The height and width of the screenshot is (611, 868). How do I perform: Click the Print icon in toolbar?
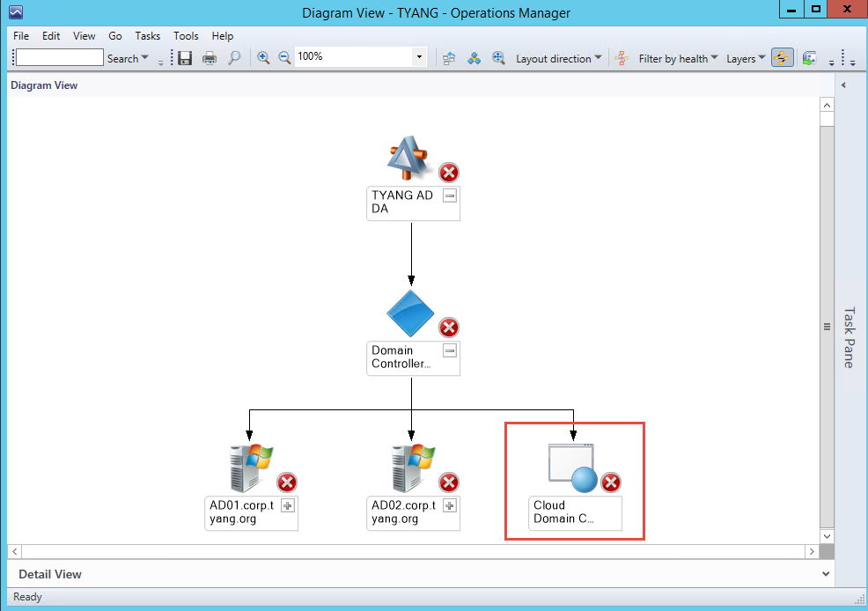[x=210, y=57]
